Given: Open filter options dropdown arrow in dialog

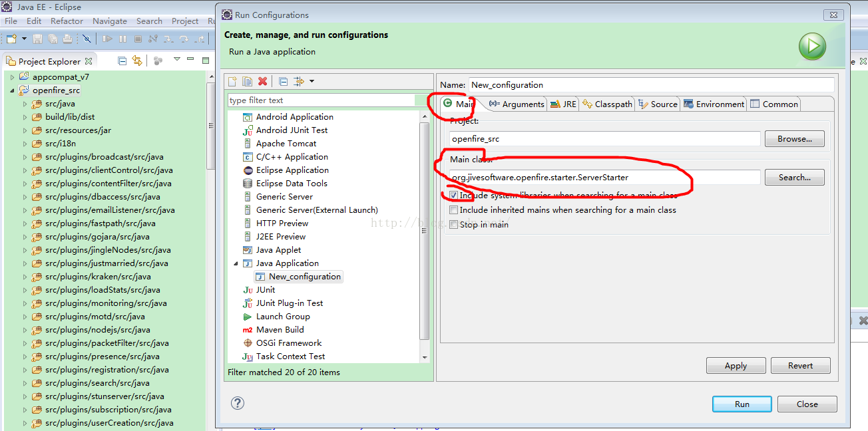Looking at the screenshot, I should point(312,81).
